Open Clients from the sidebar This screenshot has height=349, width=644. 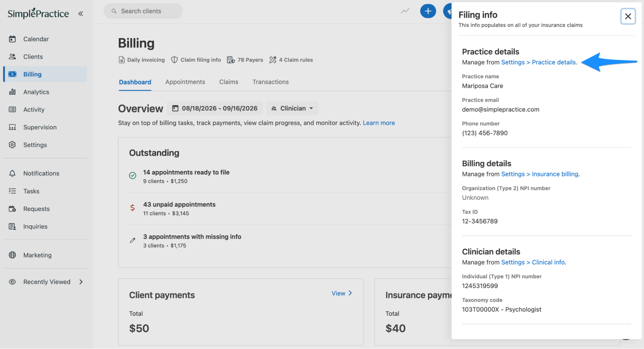pyautogui.click(x=45, y=57)
